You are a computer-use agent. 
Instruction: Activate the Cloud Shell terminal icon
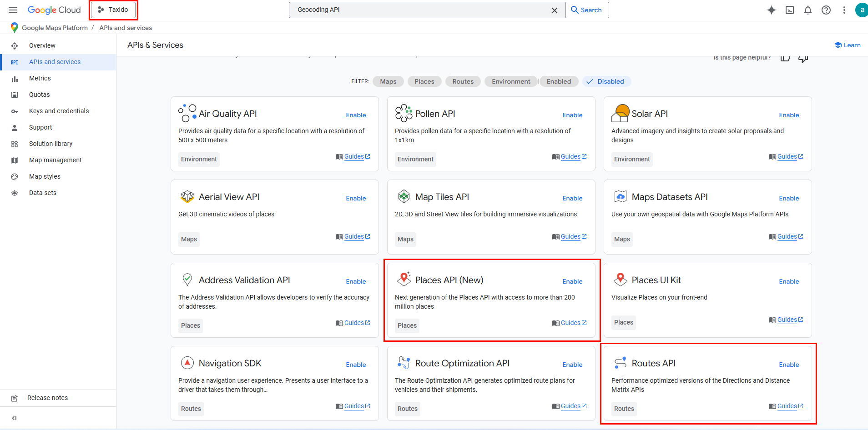click(790, 10)
